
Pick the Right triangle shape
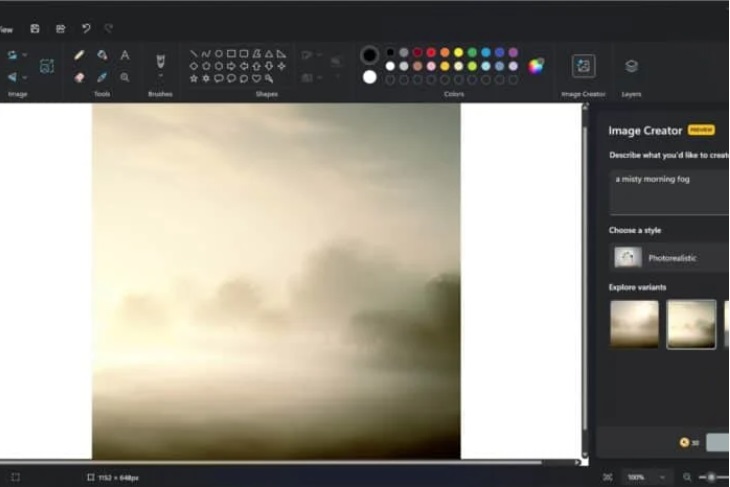click(282, 54)
